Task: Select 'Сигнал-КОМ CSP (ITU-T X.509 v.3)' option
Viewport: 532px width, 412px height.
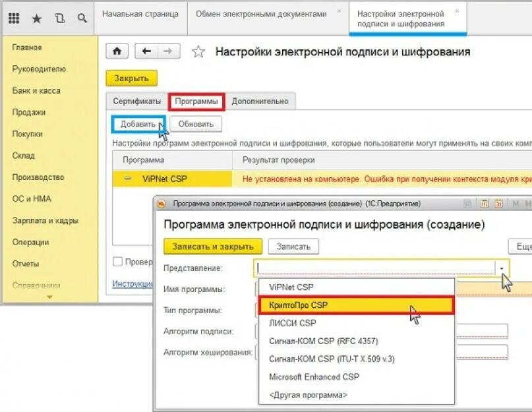Action: [x=356, y=359]
